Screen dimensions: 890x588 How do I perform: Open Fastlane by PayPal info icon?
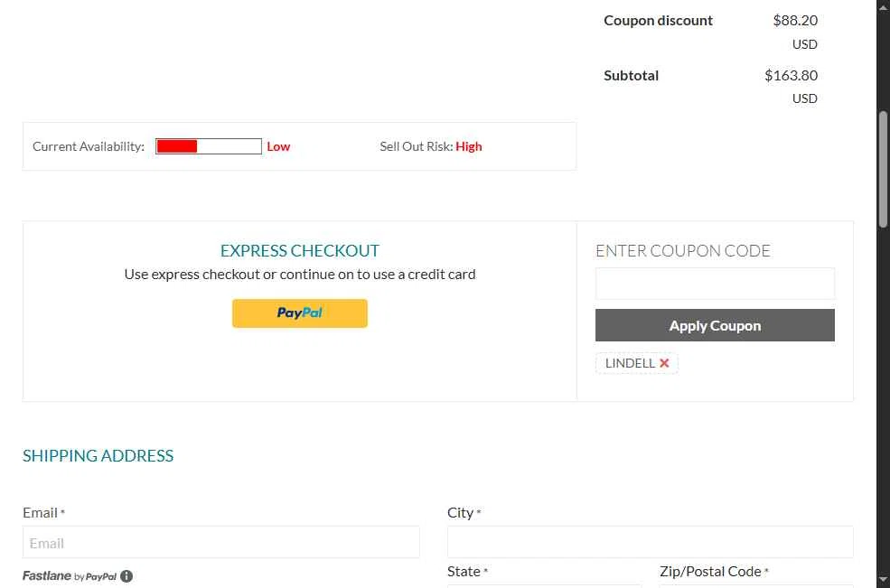[x=126, y=576]
